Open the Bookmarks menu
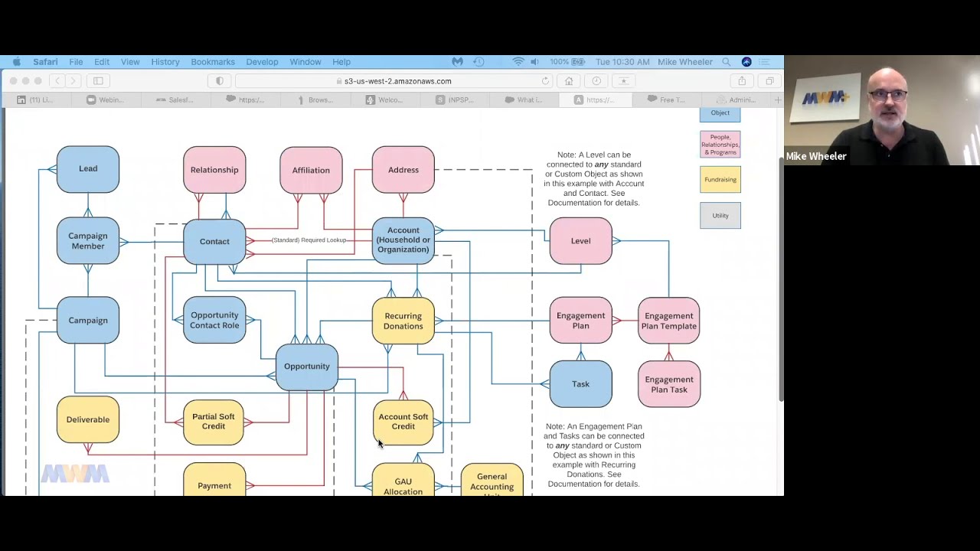Viewport: 980px width, 551px height. point(213,62)
